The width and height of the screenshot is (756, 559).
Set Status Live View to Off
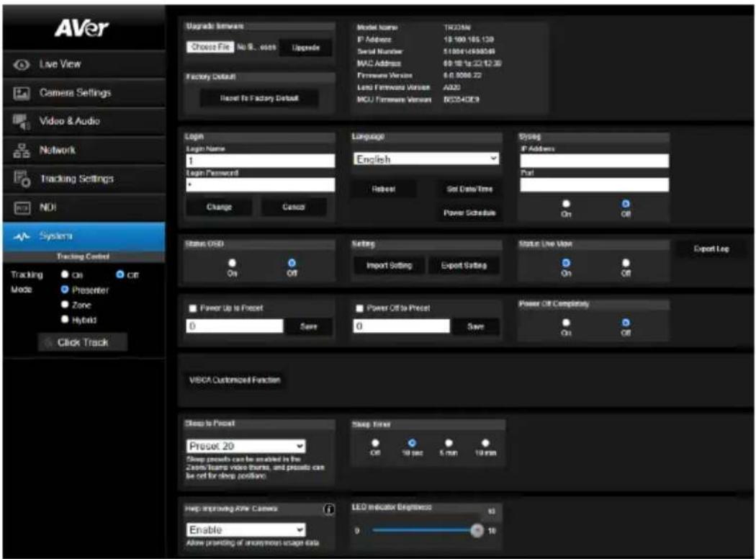point(626,263)
